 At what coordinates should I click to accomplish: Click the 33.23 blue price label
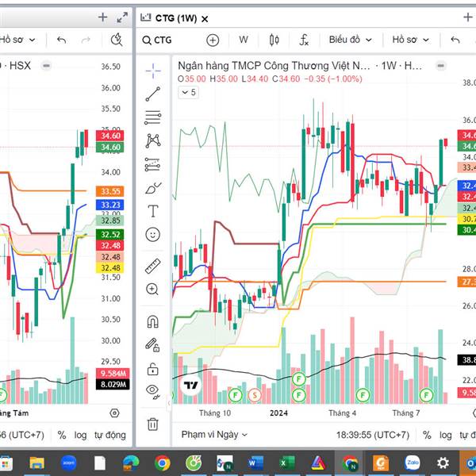(110, 205)
